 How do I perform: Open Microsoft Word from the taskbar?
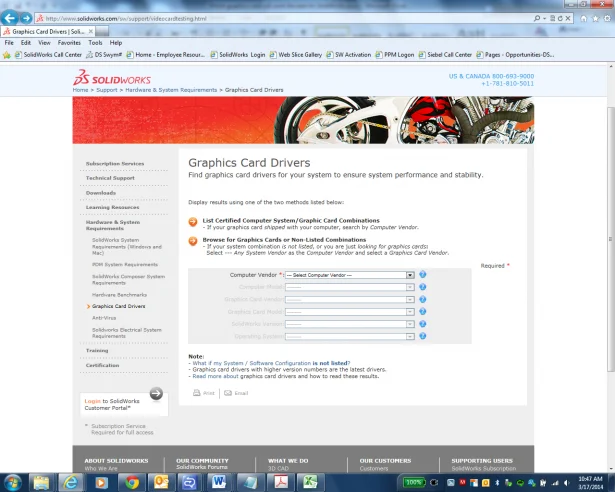coord(218,481)
